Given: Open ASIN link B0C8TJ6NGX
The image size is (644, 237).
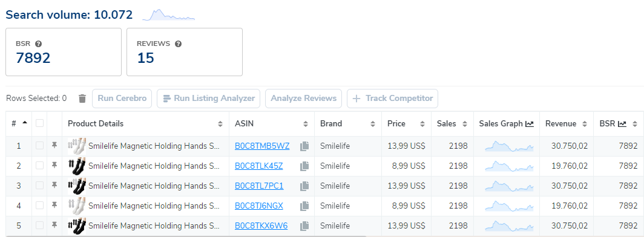Looking at the screenshot, I should click(259, 206).
